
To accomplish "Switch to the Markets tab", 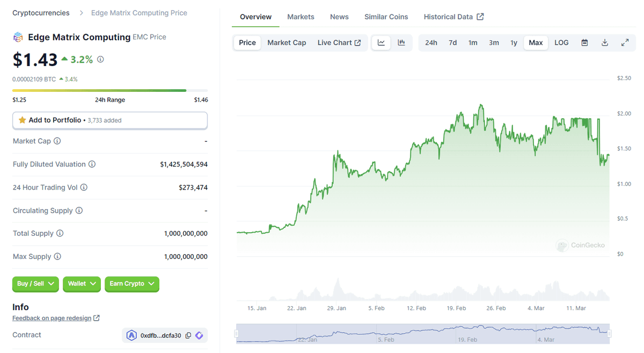I will (x=301, y=17).
